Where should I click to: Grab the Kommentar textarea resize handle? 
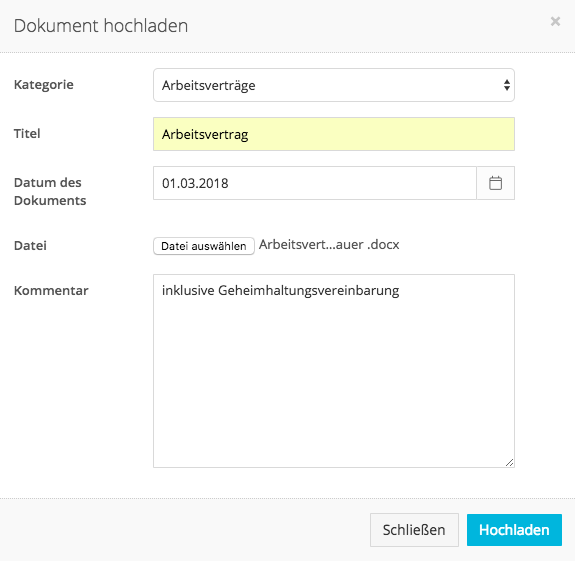click(509, 462)
